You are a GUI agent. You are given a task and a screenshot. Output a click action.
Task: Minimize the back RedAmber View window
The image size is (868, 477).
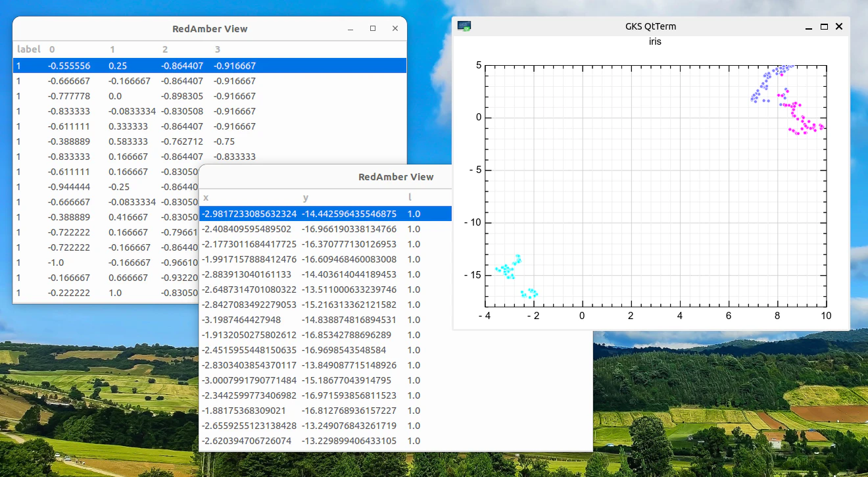(x=350, y=29)
